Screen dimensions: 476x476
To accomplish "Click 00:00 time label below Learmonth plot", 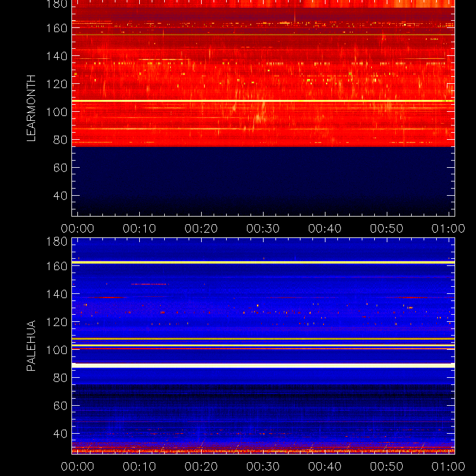I will point(77,228).
